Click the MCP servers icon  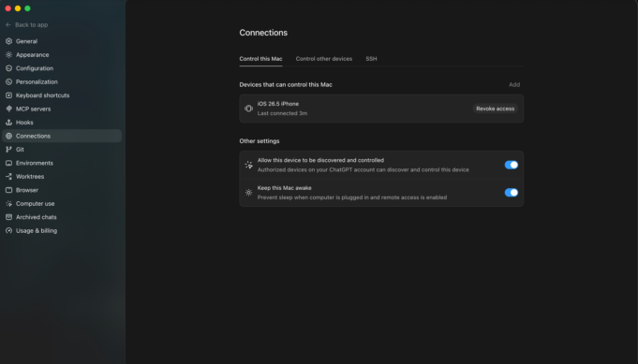(9, 109)
